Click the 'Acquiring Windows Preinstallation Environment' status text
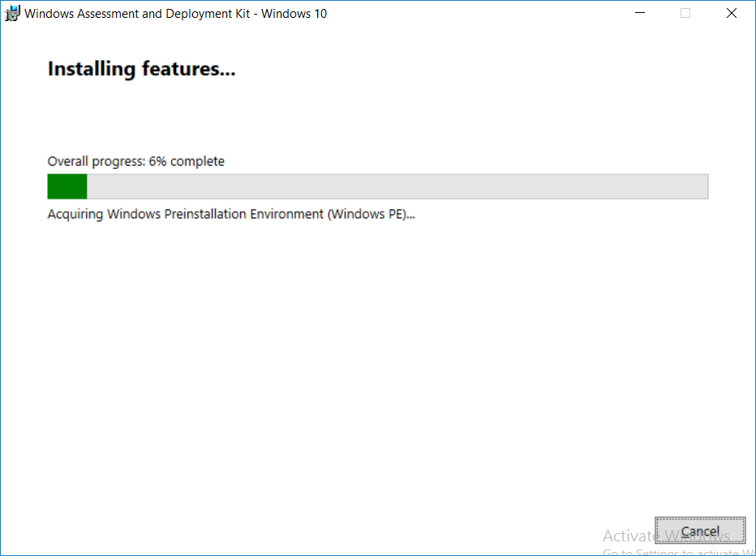The width and height of the screenshot is (756, 556). click(x=231, y=214)
